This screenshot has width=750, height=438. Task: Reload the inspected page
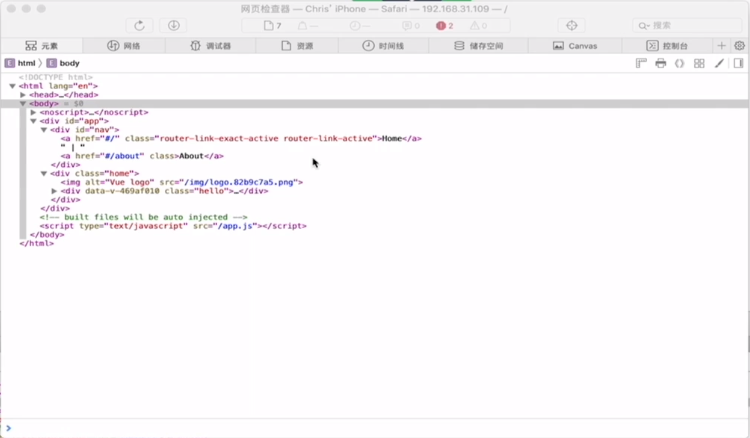tap(139, 25)
